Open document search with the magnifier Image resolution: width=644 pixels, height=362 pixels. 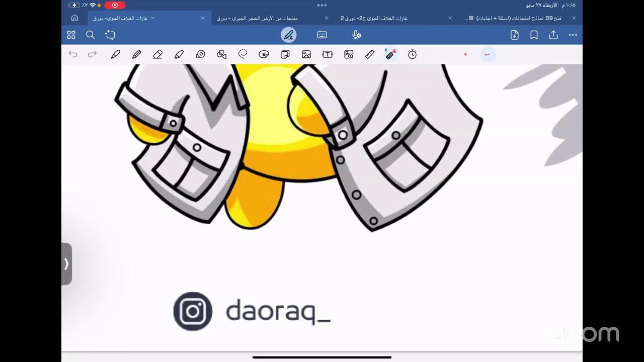(x=91, y=35)
